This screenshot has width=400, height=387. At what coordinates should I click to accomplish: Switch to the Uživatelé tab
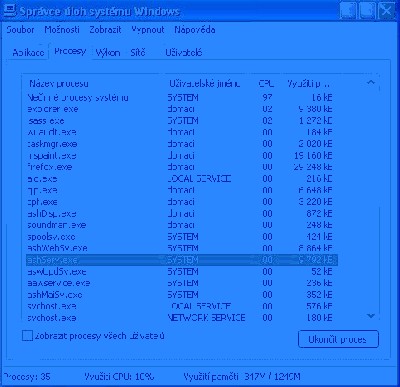click(x=184, y=53)
